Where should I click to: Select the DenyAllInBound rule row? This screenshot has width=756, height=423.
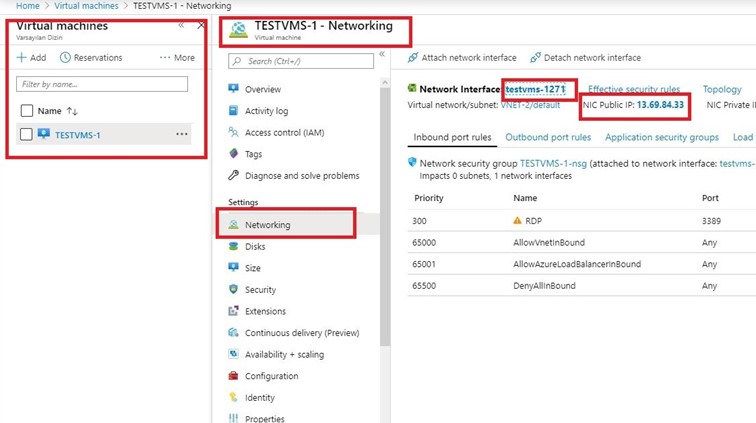(581, 286)
